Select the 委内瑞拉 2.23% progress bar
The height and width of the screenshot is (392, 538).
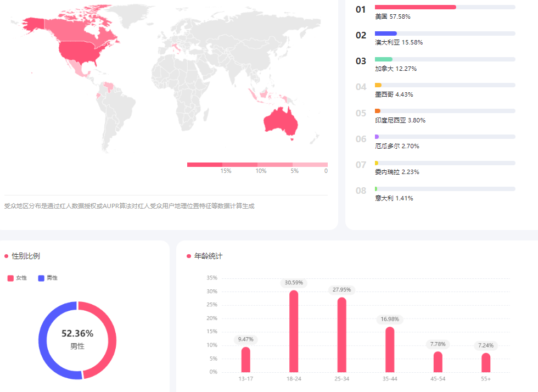coord(445,163)
